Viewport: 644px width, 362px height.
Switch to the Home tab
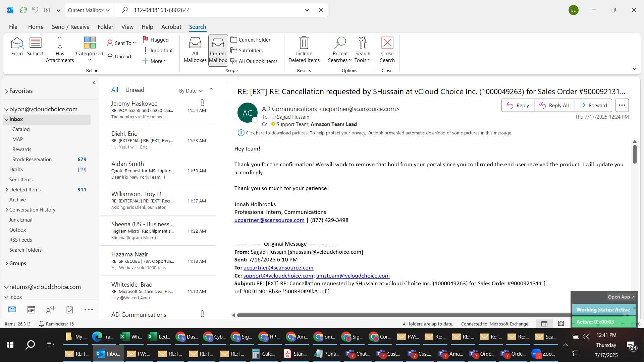point(36,27)
